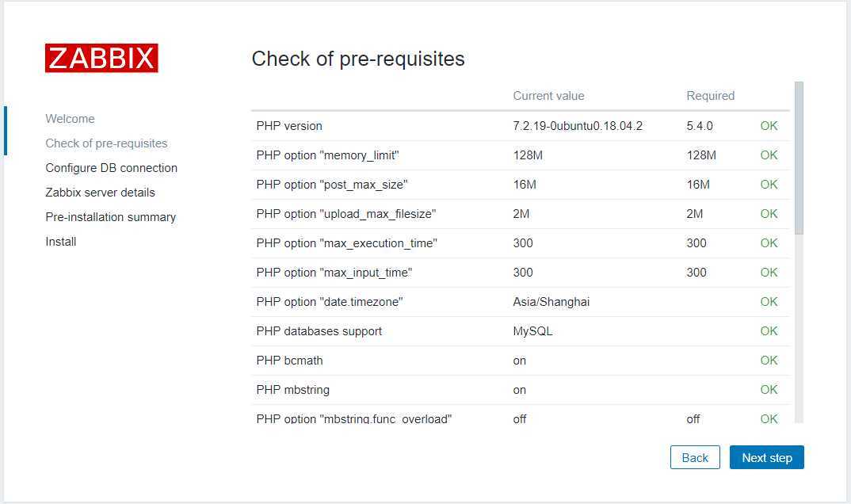851x504 pixels.
Task: Click the MySQL databases support value
Action: [532, 331]
